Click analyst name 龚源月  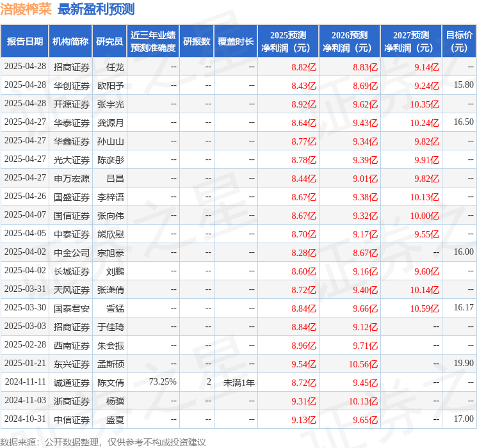[x=110, y=123]
